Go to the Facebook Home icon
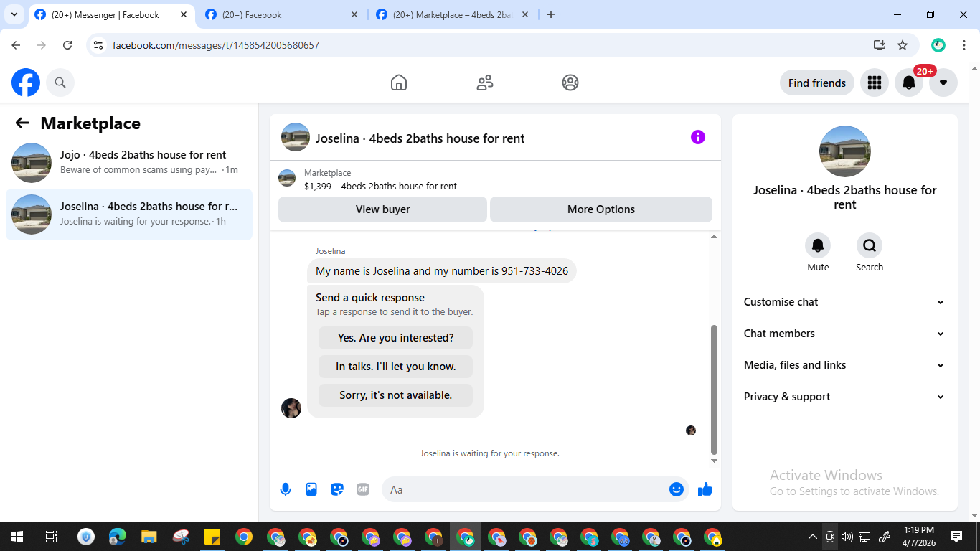The image size is (980, 551). click(399, 83)
